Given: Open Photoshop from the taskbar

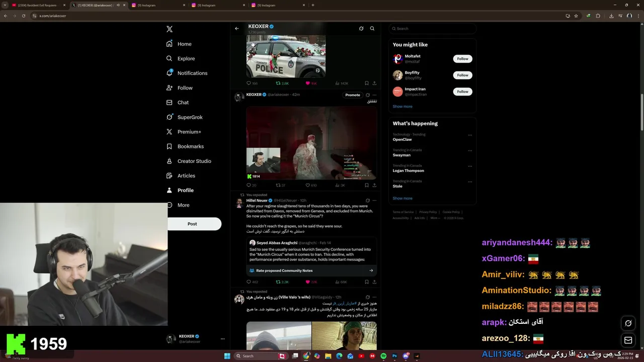Looking at the screenshot, I should [394, 356].
